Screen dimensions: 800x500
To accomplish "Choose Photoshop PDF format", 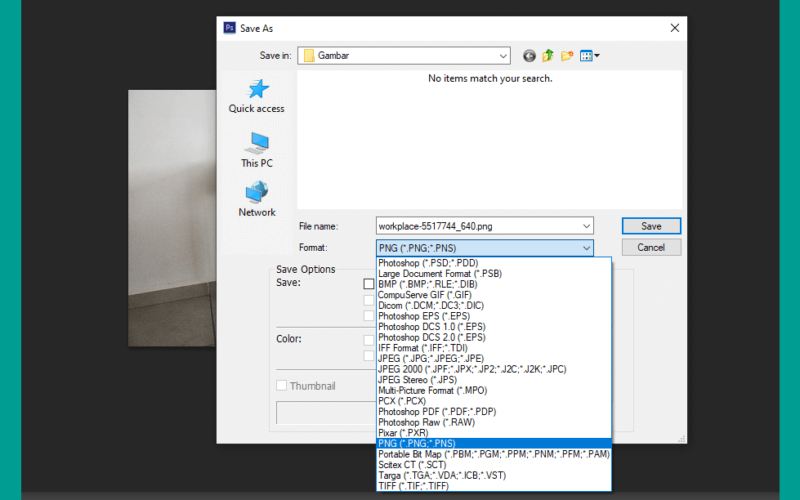I will coord(493,412).
